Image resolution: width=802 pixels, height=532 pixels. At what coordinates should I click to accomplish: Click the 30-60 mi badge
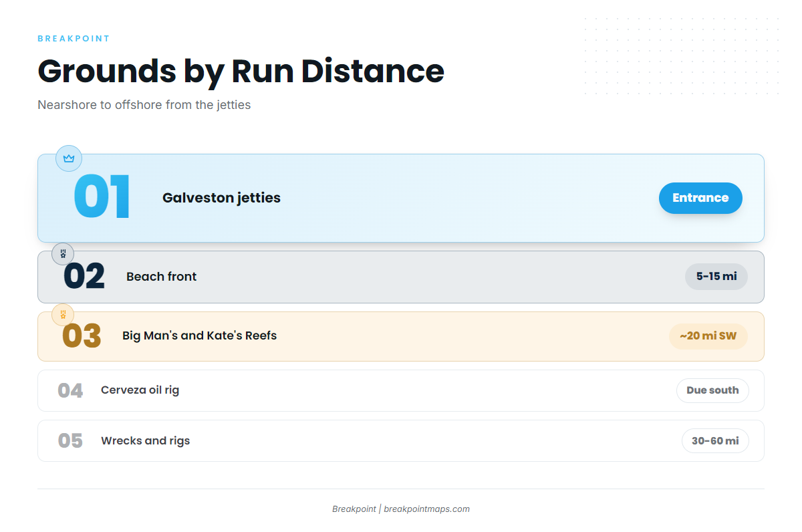(715, 441)
